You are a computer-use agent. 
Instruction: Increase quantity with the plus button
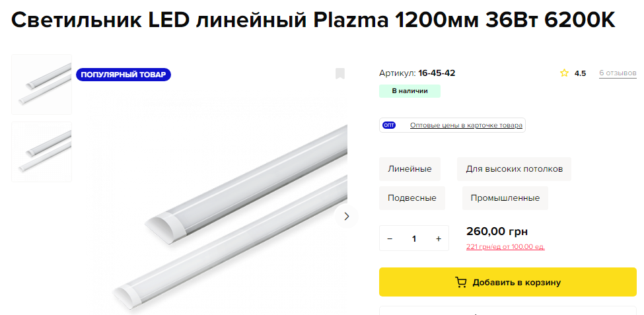439,238
